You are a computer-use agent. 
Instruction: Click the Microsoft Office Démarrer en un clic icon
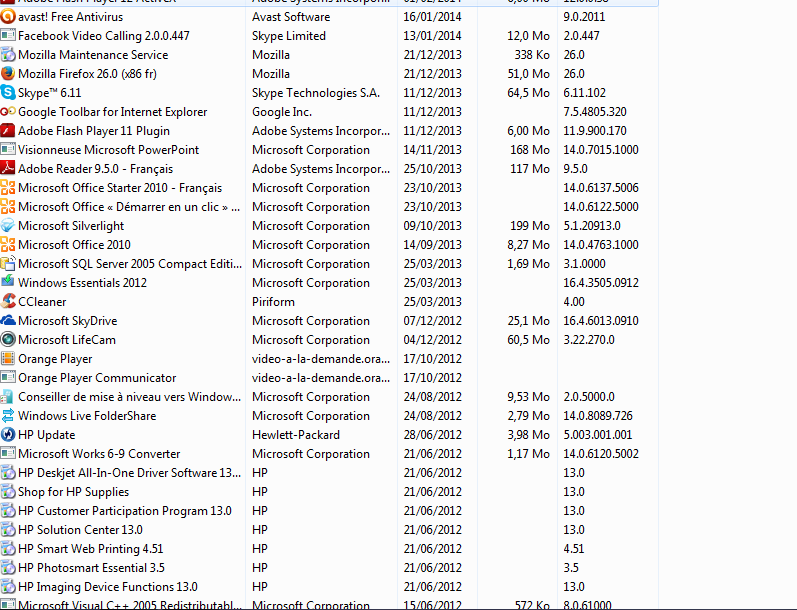tap(8, 206)
